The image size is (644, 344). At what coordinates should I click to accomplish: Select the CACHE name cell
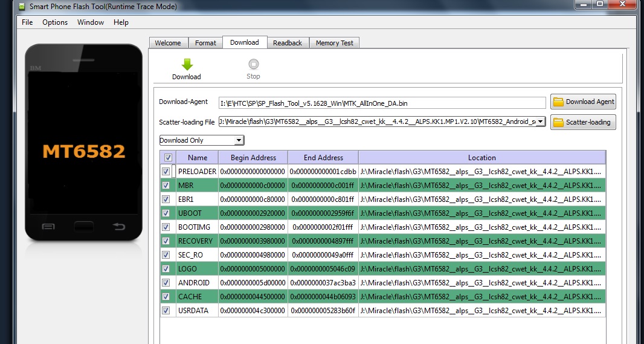pos(197,296)
